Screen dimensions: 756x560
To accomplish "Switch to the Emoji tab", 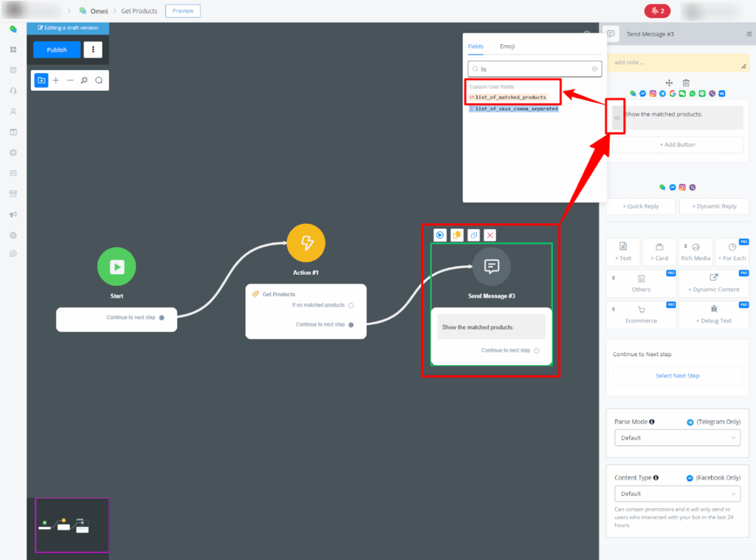I will (507, 47).
